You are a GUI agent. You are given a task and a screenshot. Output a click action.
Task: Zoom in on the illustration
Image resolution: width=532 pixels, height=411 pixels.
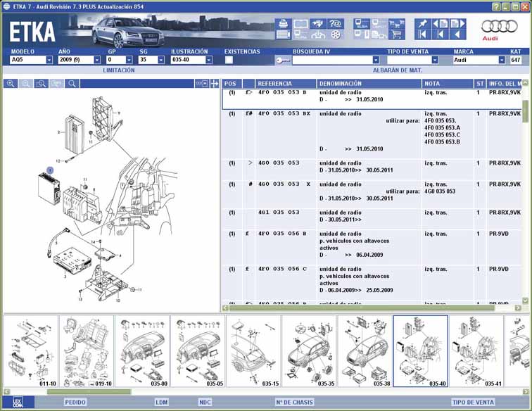point(11,84)
